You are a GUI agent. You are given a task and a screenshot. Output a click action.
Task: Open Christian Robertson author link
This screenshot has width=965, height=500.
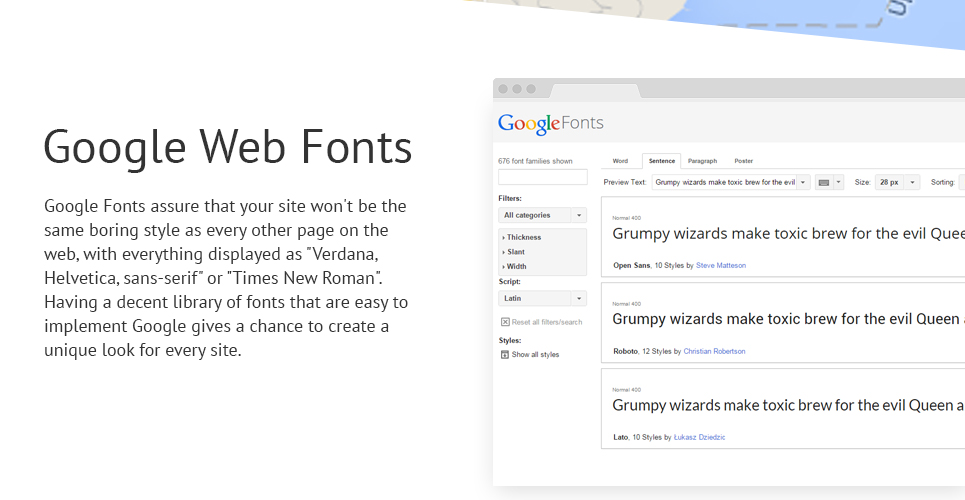(x=714, y=352)
